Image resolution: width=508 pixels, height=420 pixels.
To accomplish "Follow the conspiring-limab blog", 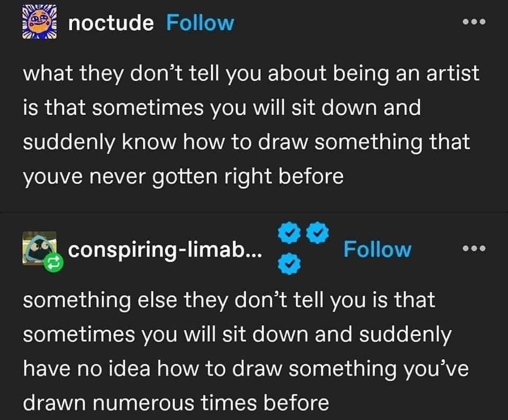I will click(377, 249).
